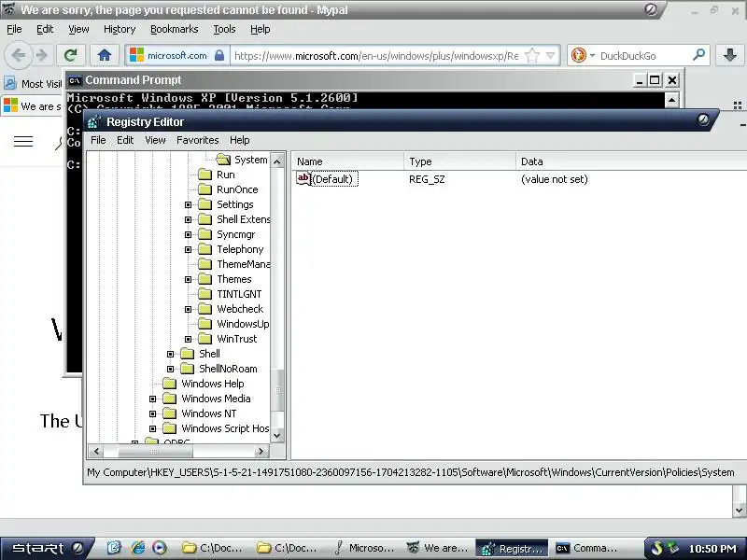747x560 pixels.
Task: Bookmark the page with the star icon
Action: pyautogui.click(x=531, y=56)
